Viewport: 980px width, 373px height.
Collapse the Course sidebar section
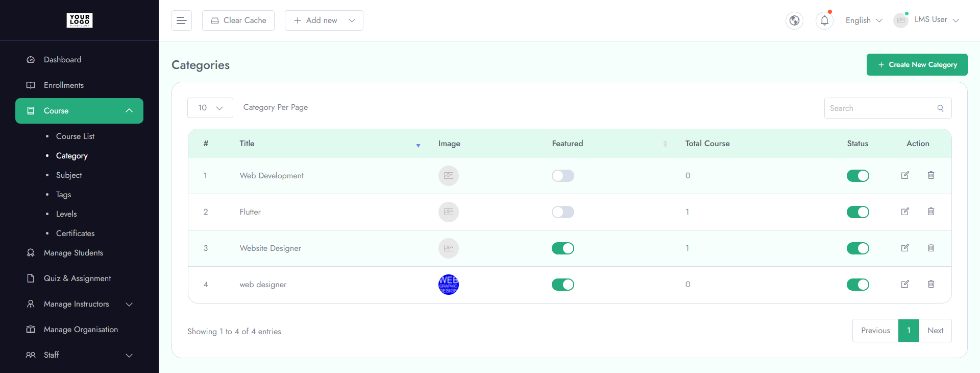tap(79, 111)
